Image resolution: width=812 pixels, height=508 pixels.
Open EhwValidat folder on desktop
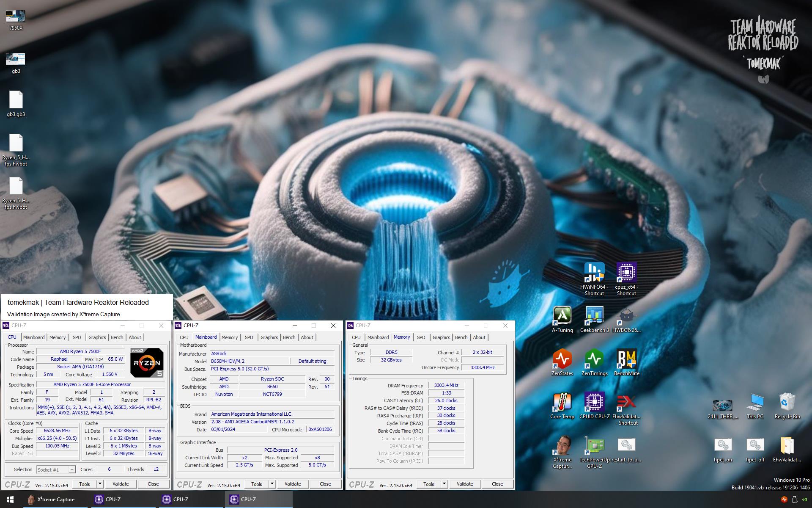(x=787, y=449)
